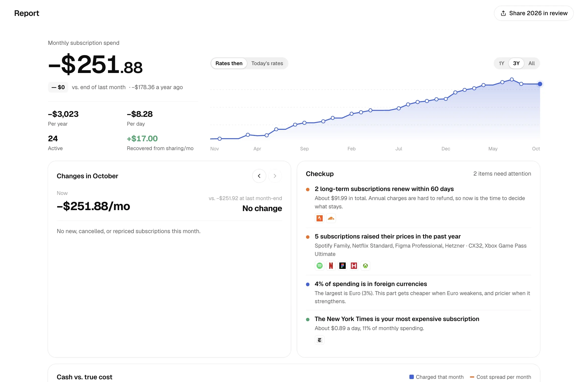Show the All time range
The image size is (588, 382).
[x=531, y=63]
